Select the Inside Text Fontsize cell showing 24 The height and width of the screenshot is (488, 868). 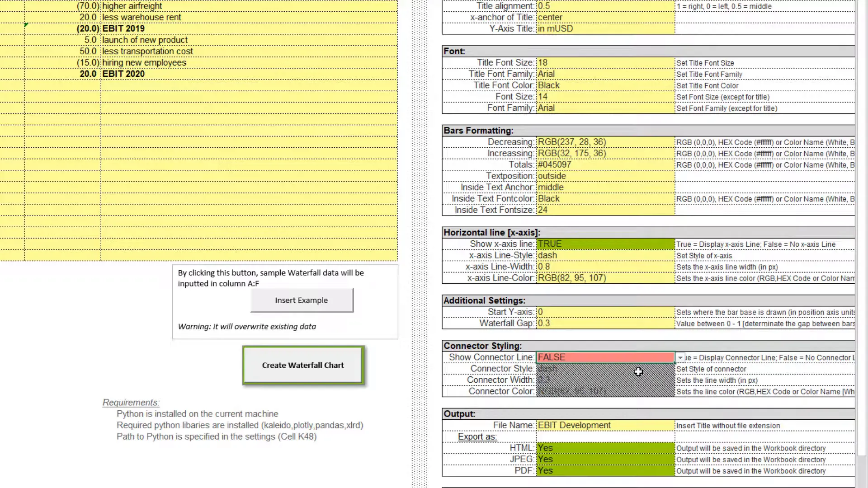coord(604,210)
